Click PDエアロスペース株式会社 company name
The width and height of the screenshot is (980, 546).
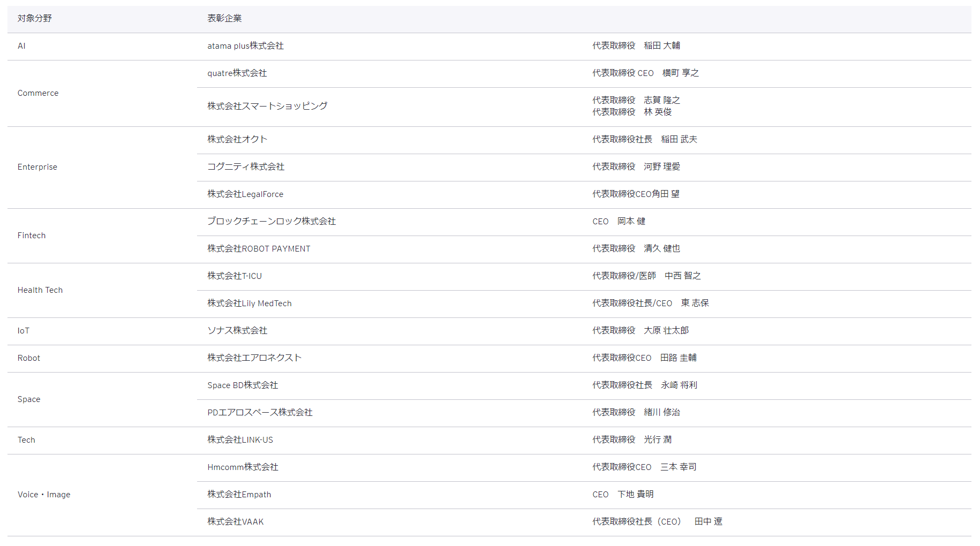[x=260, y=413]
